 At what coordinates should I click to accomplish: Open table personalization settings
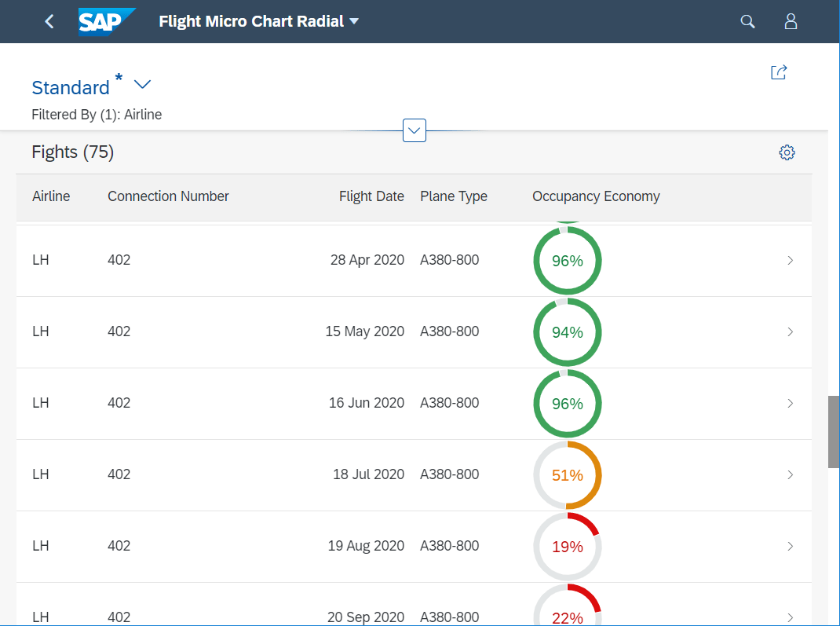click(x=787, y=152)
